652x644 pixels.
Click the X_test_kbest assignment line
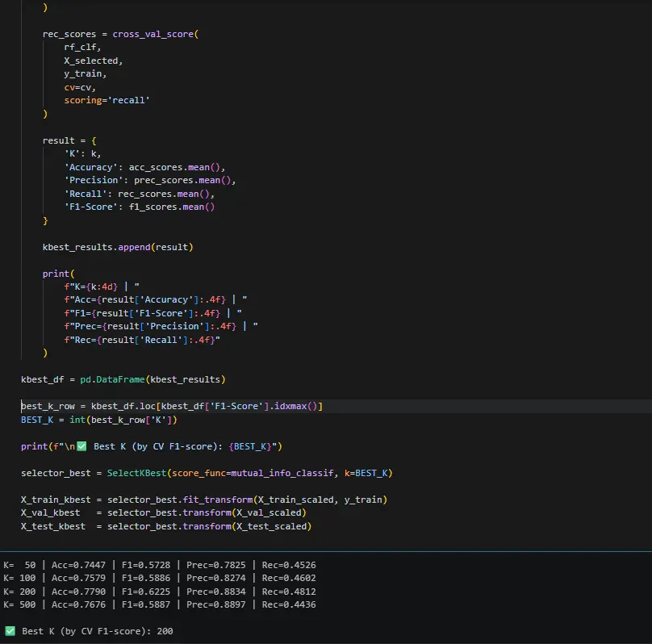[166, 526]
